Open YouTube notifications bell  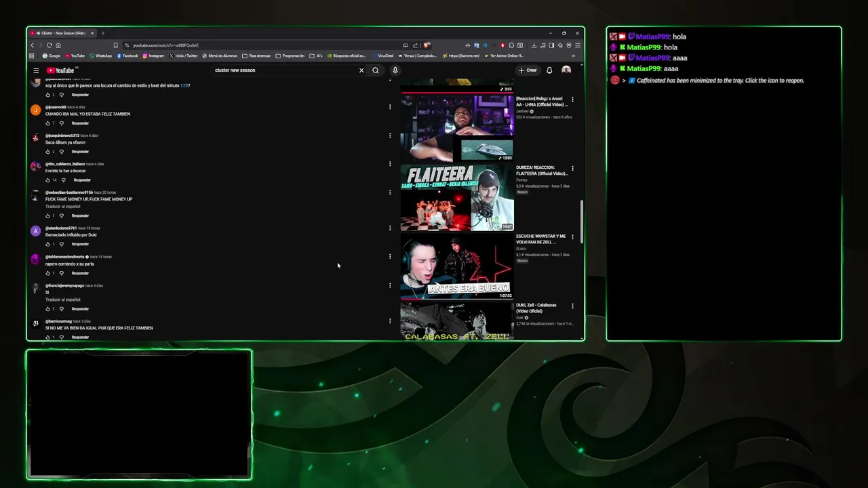(549, 70)
